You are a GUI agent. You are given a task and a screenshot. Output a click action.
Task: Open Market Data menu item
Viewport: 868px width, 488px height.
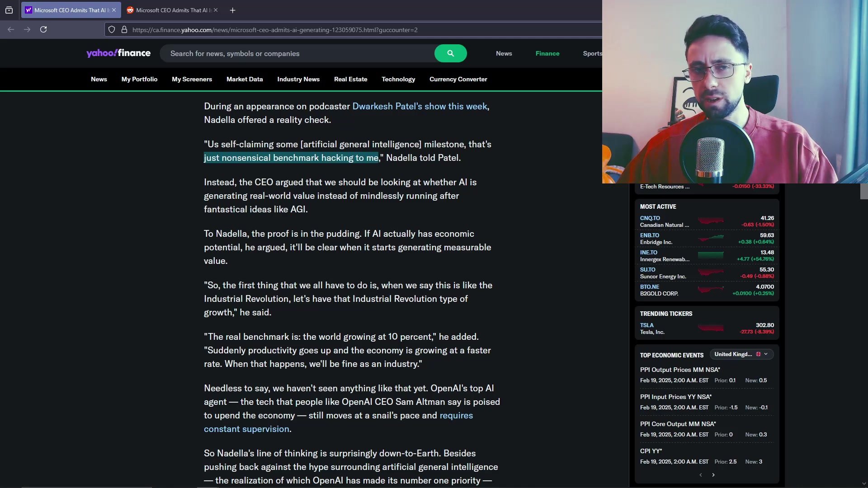(x=245, y=79)
